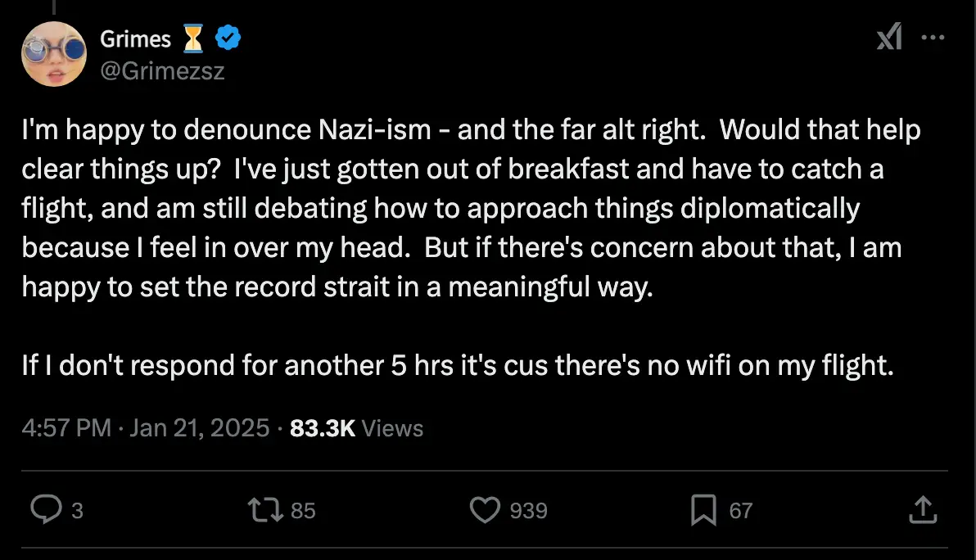The image size is (976, 560).
Task: Click the Grimes display name
Action: point(135,38)
